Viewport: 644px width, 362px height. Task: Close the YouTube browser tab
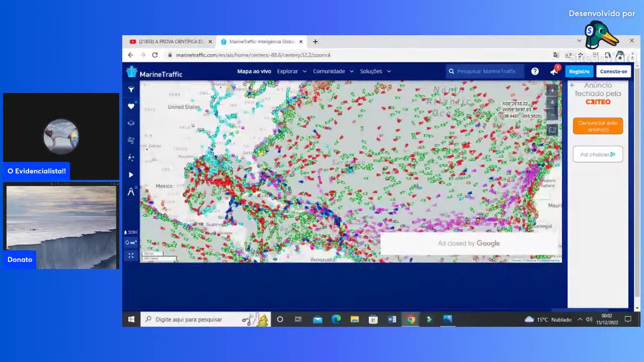pos(210,42)
